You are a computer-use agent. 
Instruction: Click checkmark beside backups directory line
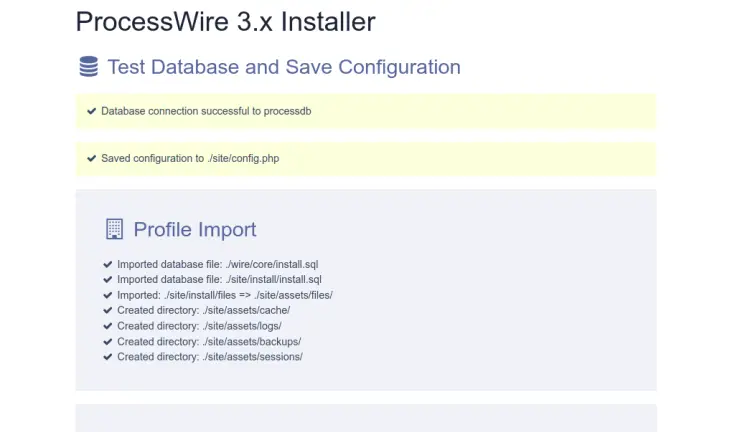[x=108, y=341]
